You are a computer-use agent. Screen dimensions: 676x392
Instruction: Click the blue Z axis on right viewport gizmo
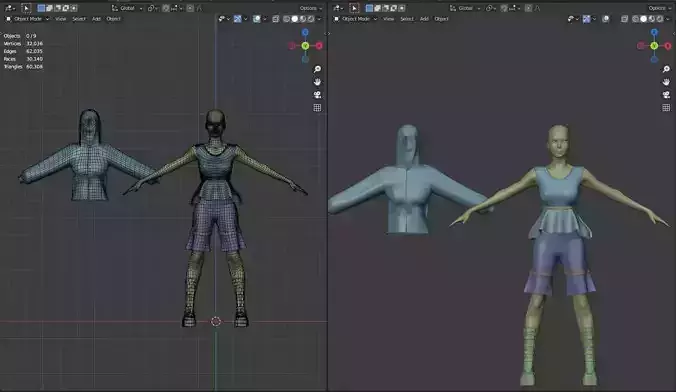click(654, 32)
